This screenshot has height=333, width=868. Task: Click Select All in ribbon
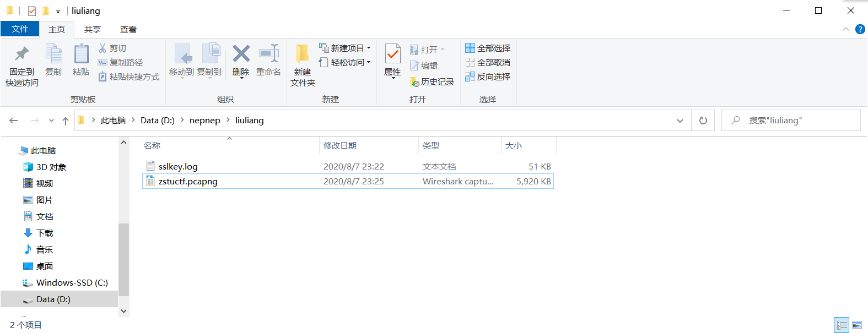pyautogui.click(x=488, y=48)
